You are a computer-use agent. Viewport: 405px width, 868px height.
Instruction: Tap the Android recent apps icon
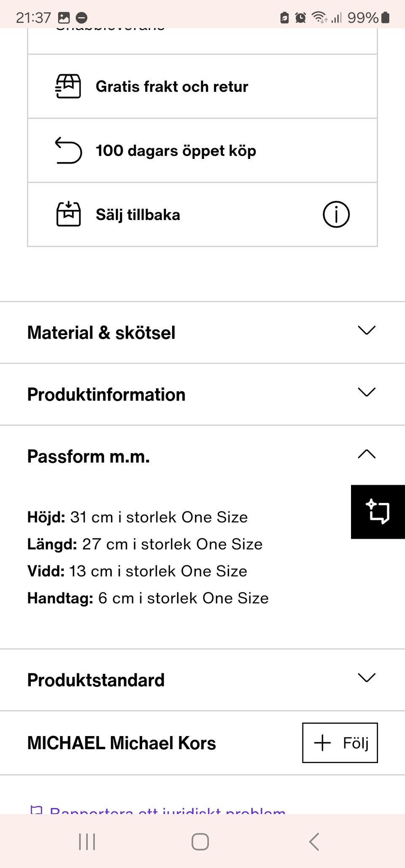pos(87,842)
